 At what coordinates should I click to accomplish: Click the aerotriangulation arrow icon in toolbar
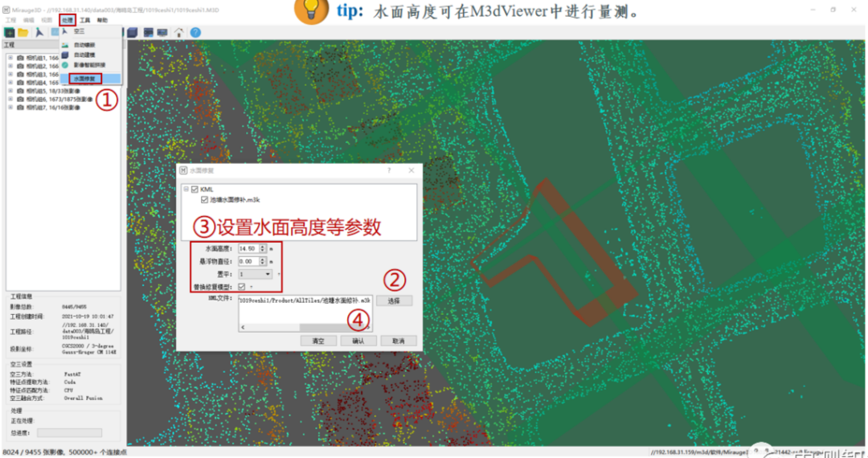[39, 32]
